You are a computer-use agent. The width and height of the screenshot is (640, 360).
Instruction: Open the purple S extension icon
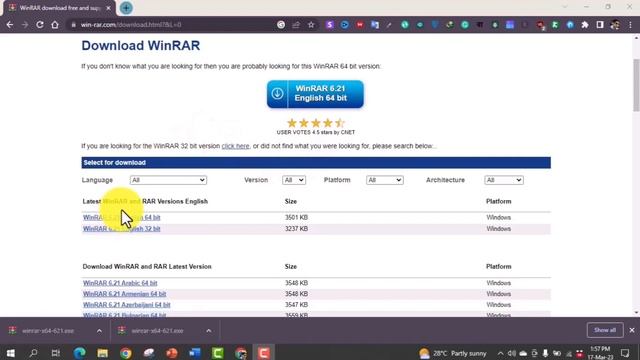click(329, 25)
